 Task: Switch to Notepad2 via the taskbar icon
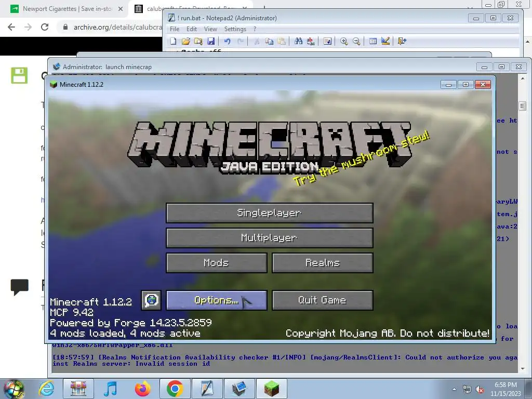(207, 389)
